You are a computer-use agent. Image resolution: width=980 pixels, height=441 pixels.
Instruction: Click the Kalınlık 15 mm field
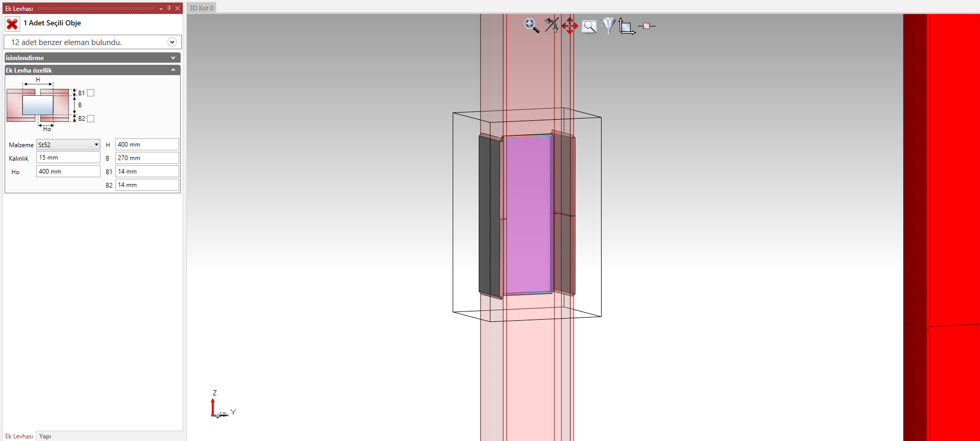point(68,158)
